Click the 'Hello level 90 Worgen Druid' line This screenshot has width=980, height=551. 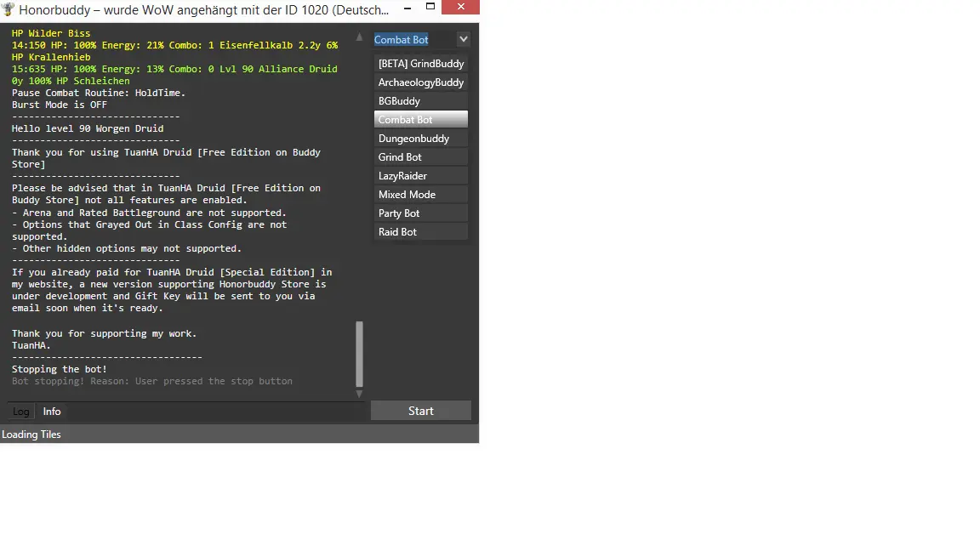click(x=88, y=128)
